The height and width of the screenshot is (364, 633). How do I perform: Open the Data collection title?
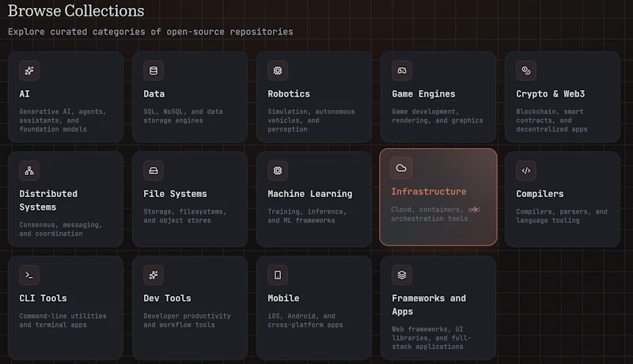coord(154,94)
